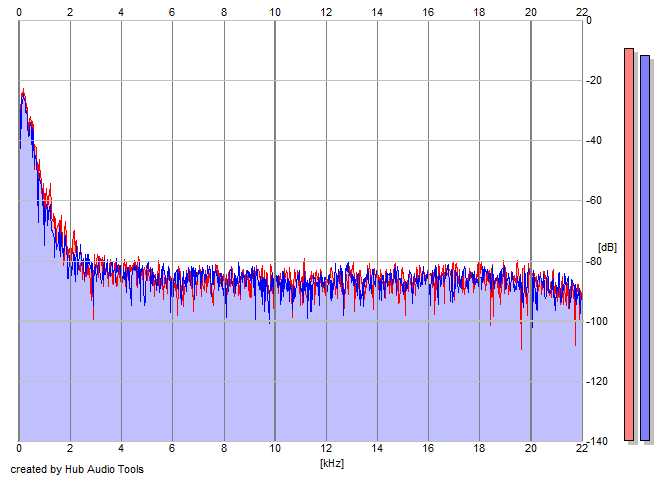Click the 2 kHz label on the bottom axis
Image resolution: width=664 pixels, height=481 pixels.
click(x=70, y=448)
